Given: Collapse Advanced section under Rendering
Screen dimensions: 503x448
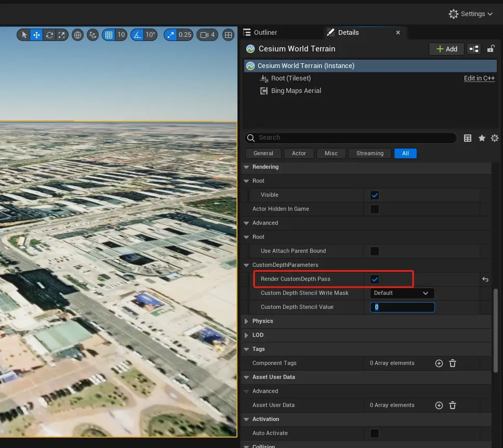Looking at the screenshot, I should 246,223.
